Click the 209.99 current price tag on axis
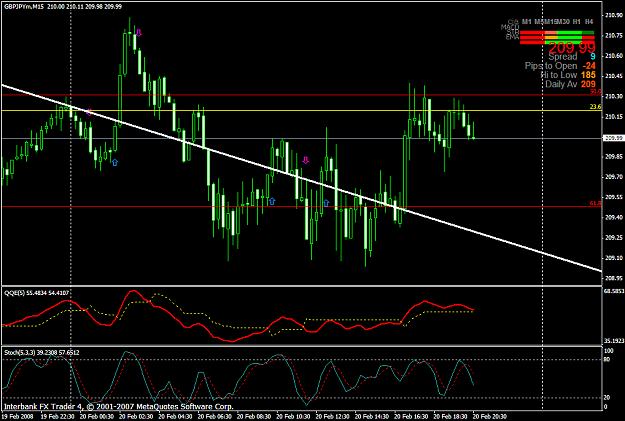 [614, 138]
